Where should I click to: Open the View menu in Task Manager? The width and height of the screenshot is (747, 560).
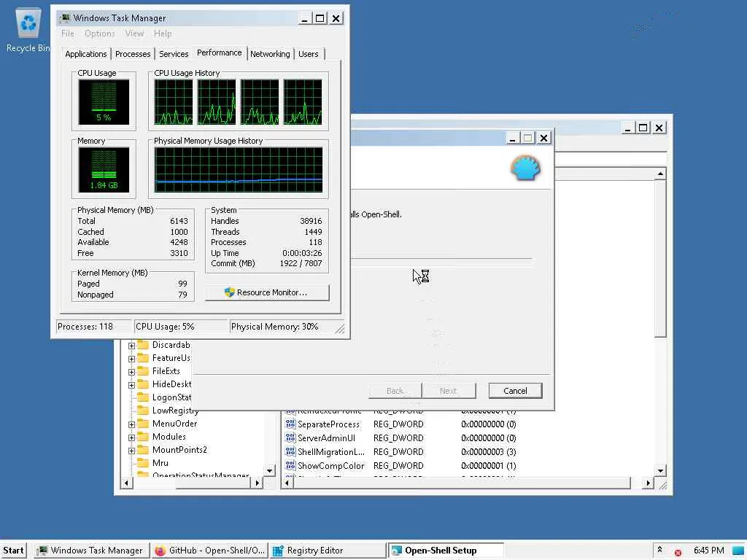tap(134, 34)
